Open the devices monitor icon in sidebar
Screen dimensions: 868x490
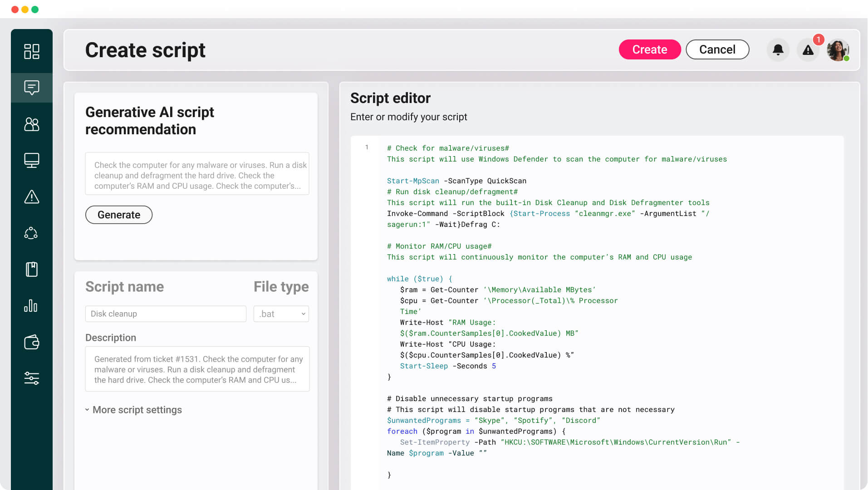(x=31, y=160)
